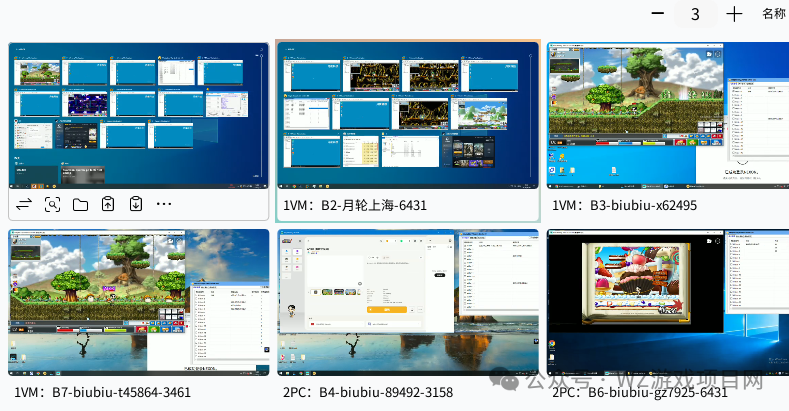The image size is (789, 411).
Task: Click the clipboard download arrow icon
Action: coord(136,204)
